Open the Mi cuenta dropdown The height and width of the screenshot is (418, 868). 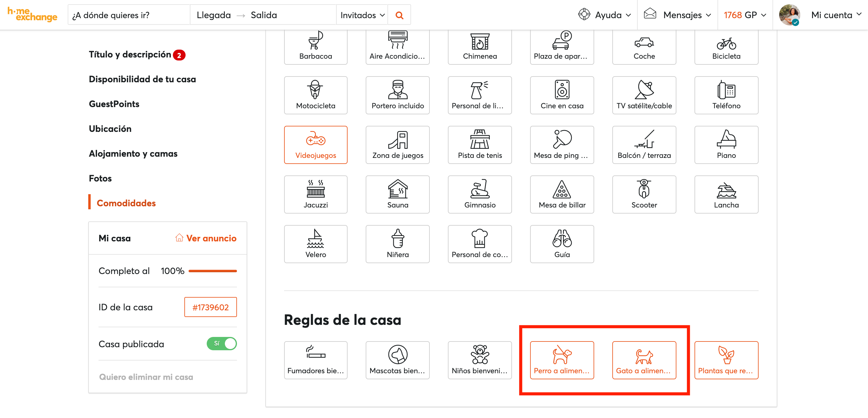click(x=836, y=15)
